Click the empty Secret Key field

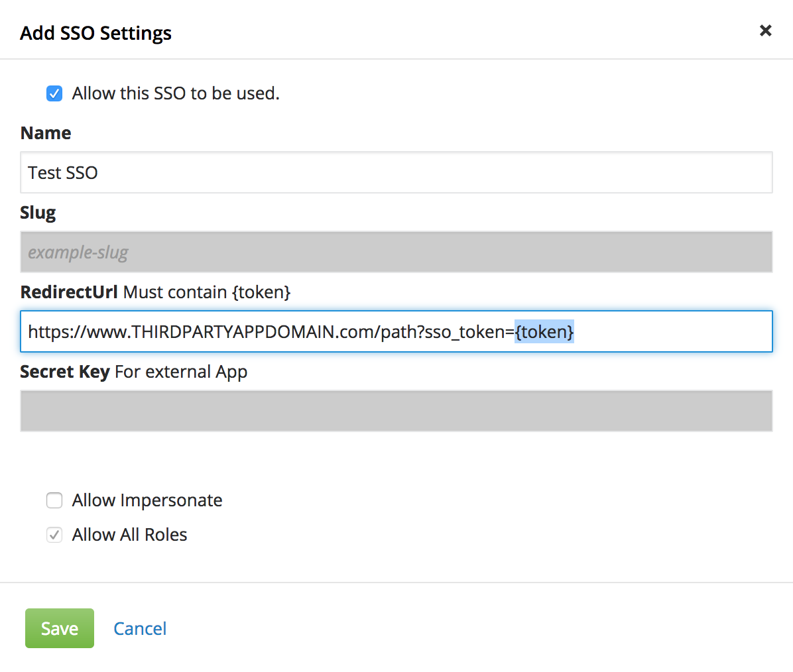pos(396,411)
